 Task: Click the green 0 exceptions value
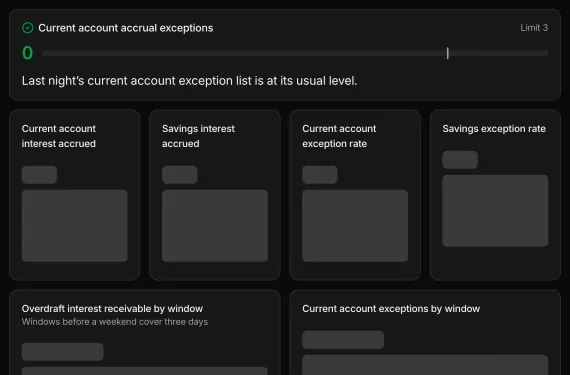pyautogui.click(x=28, y=53)
